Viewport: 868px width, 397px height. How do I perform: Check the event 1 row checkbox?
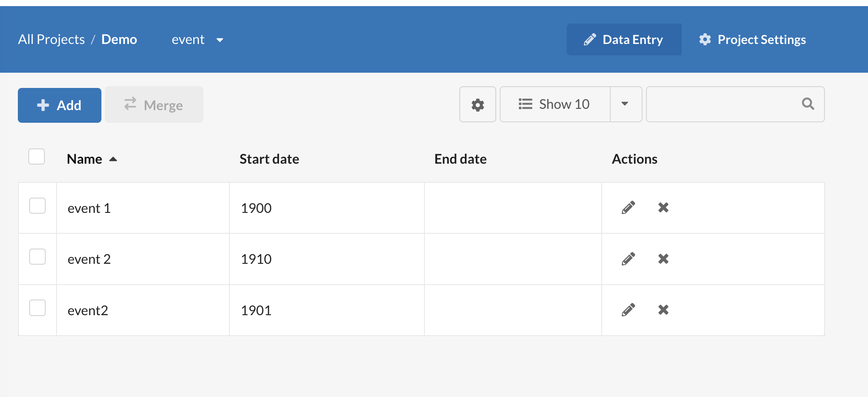37,206
